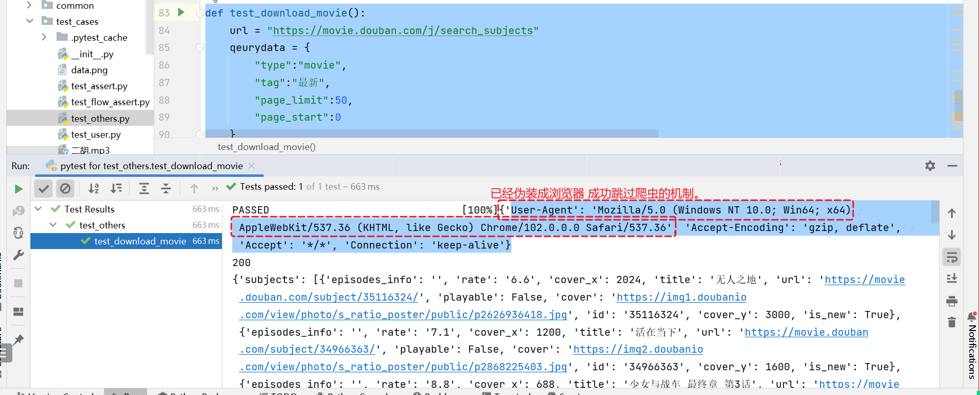This screenshot has height=395, width=980.
Task: Open the Notifications side panel
Action: pos(972,344)
